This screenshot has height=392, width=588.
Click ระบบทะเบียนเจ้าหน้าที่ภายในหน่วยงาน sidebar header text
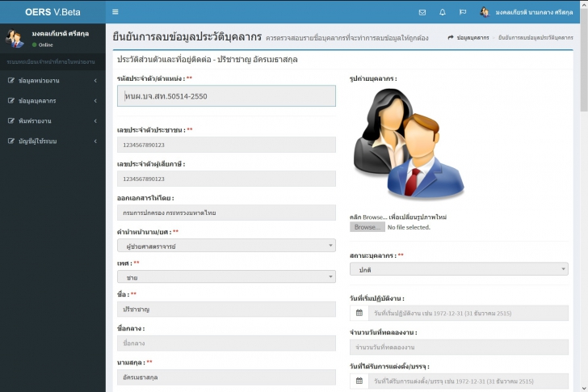coord(51,62)
